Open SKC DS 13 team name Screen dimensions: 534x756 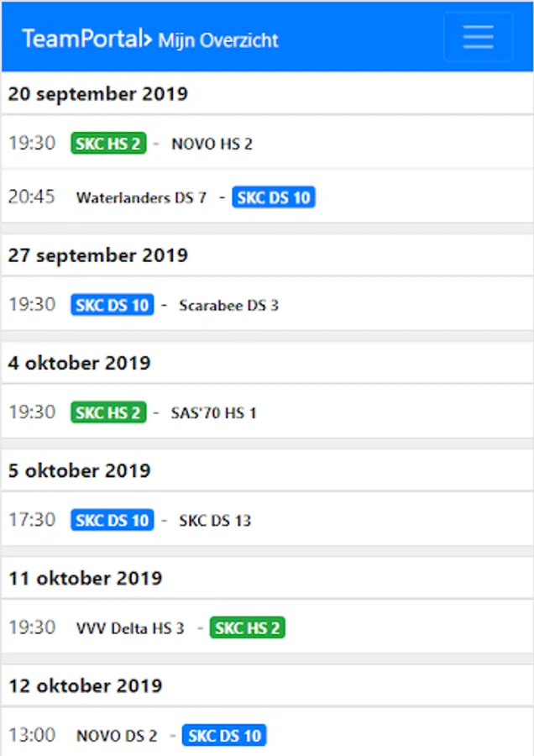point(215,521)
